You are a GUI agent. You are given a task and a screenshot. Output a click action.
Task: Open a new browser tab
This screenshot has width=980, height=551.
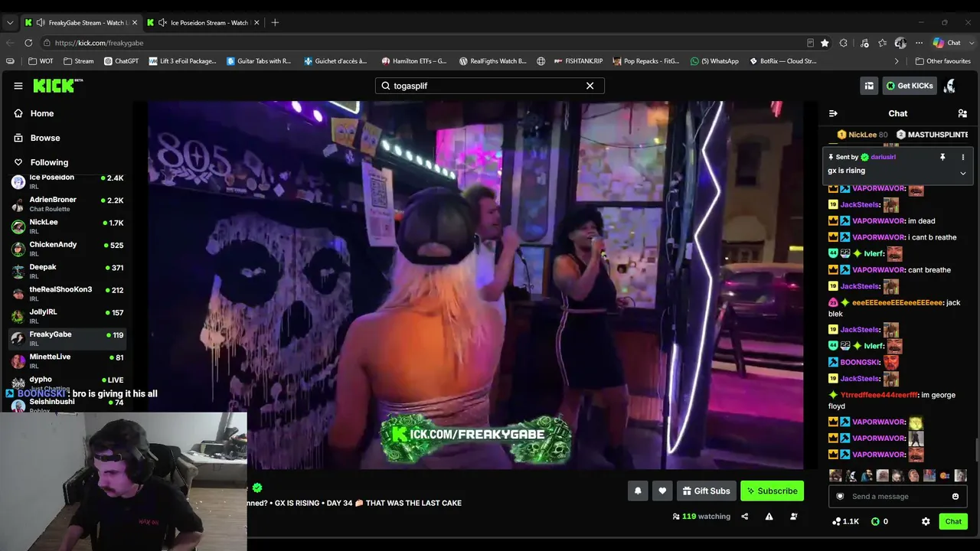pos(275,22)
